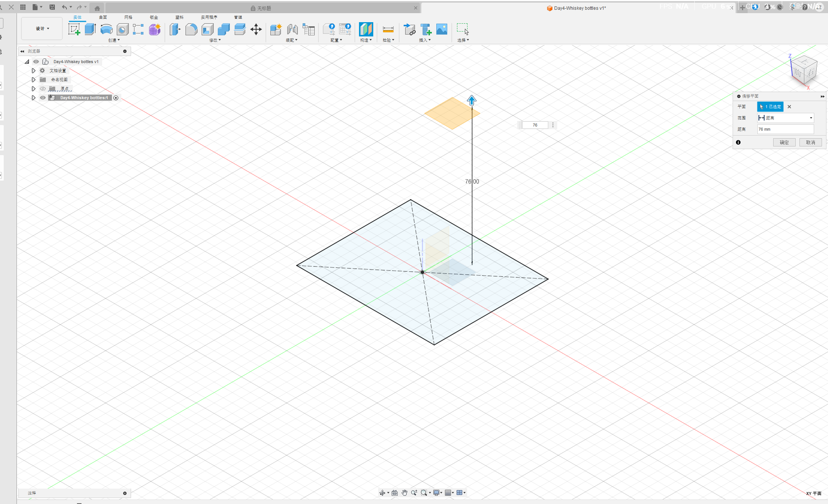Click the Insert Image canvas icon
The image size is (828, 504).
pos(442,29)
